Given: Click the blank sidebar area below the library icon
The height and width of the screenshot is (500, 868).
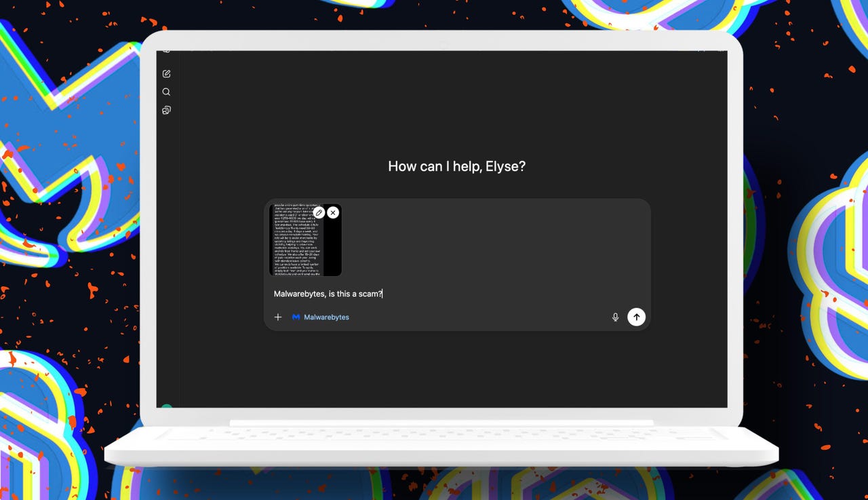Looking at the screenshot, I should pyautogui.click(x=166, y=258).
